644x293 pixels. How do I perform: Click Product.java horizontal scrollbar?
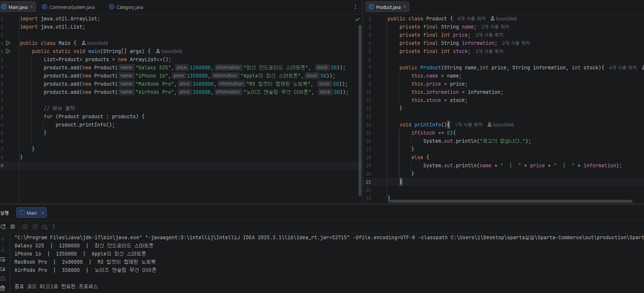(x=510, y=201)
